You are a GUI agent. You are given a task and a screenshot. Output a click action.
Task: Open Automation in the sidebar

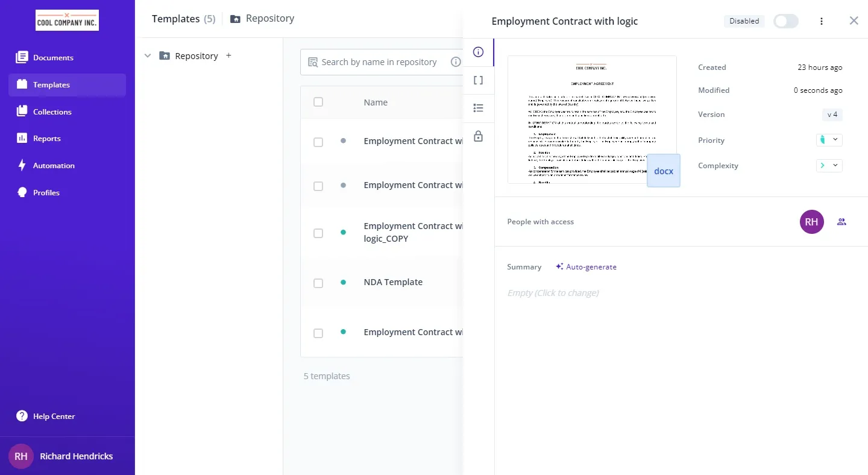54,166
